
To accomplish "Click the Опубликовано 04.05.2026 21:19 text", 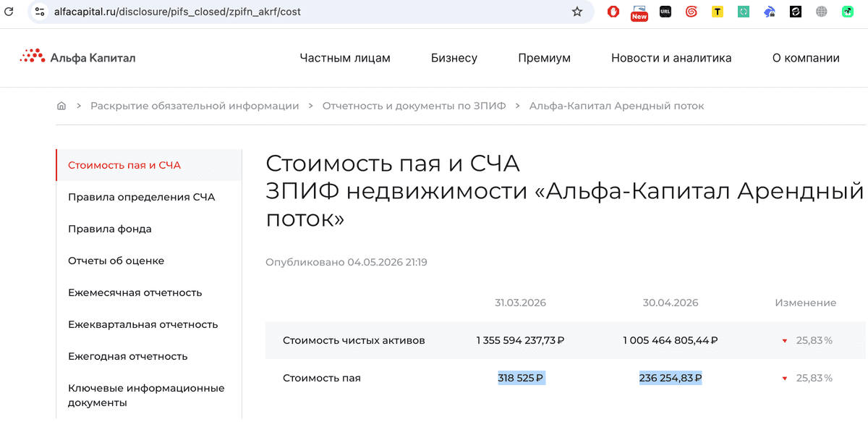I will click(346, 262).
